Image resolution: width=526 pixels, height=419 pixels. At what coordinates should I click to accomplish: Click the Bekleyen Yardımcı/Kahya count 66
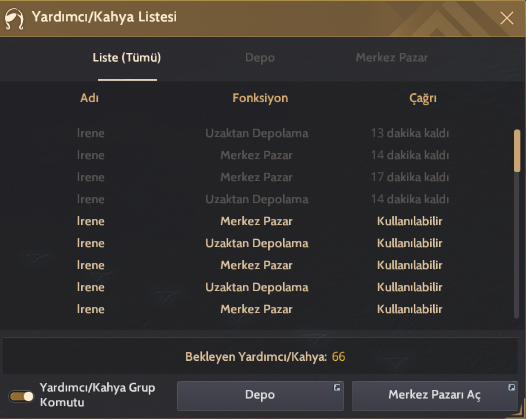click(x=338, y=357)
